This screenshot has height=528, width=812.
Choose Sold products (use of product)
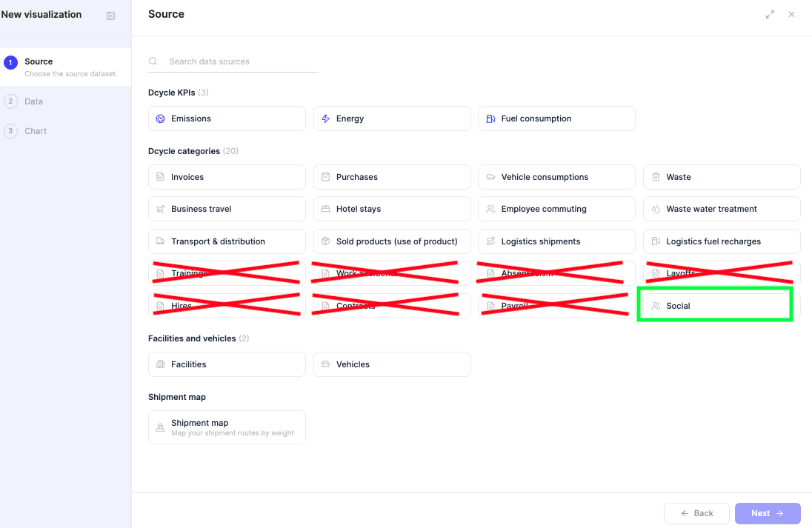392,241
